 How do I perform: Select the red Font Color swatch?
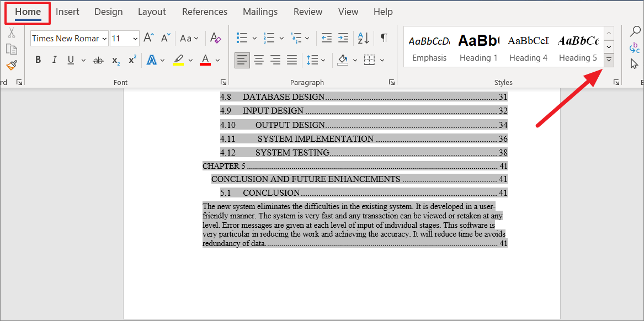[x=205, y=60]
